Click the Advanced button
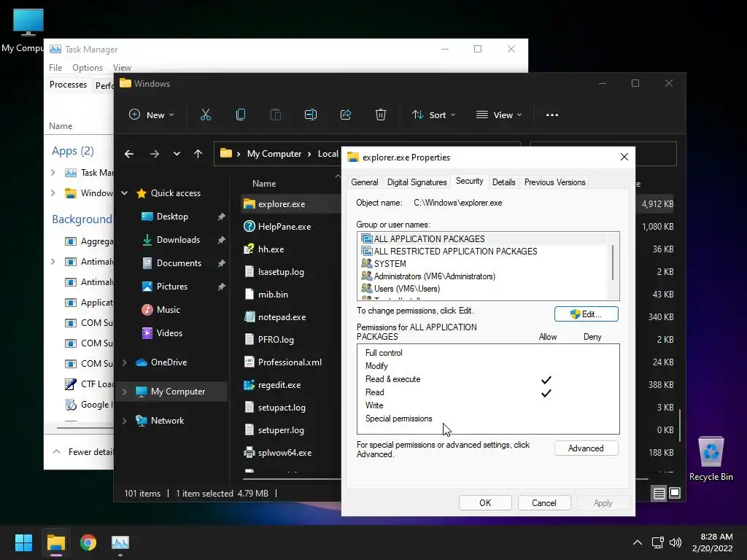This screenshot has width=747, height=560. click(x=586, y=448)
